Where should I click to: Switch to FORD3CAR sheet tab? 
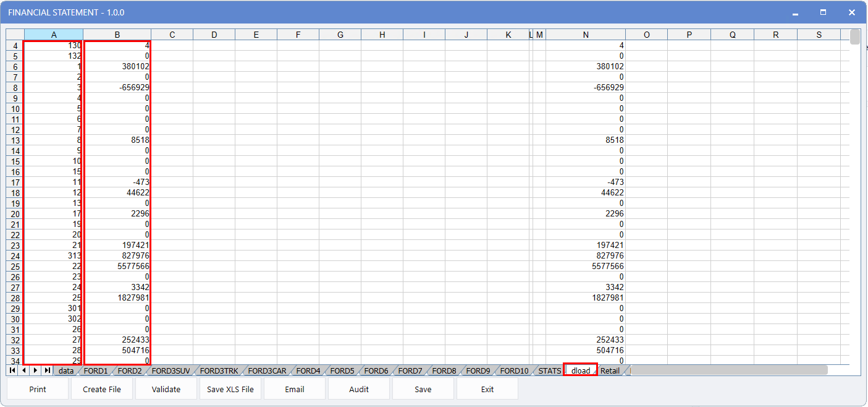(x=268, y=371)
